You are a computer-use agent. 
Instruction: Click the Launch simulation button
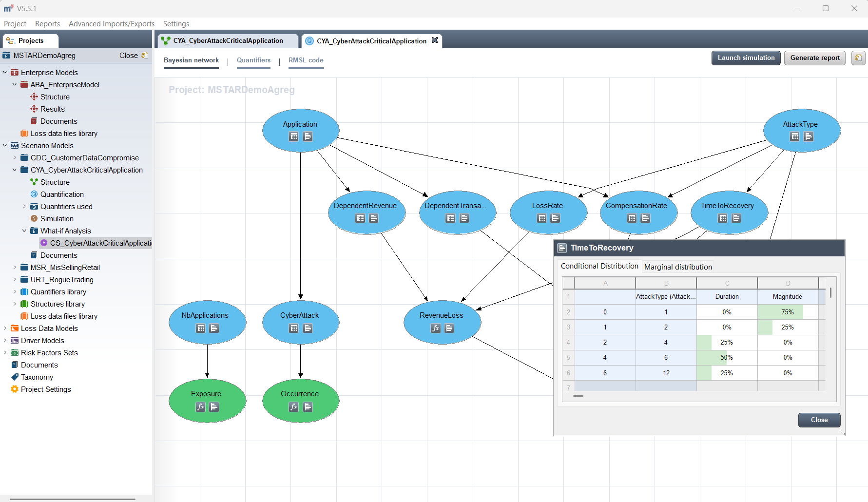(x=746, y=58)
